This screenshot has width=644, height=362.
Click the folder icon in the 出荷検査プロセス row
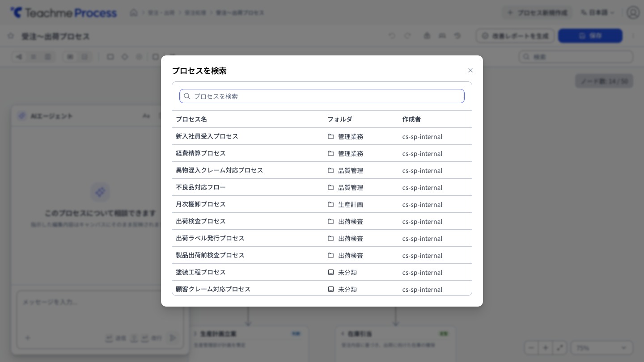[x=331, y=221]
